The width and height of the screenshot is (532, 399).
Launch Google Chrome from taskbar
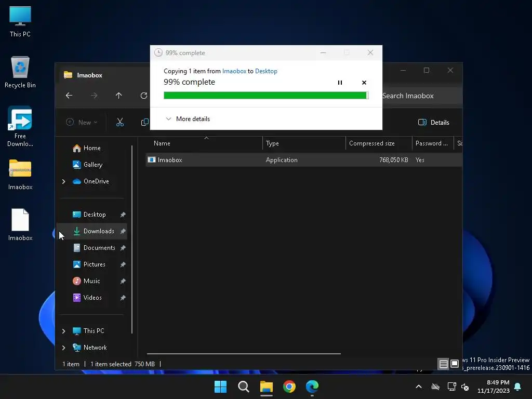289,387
